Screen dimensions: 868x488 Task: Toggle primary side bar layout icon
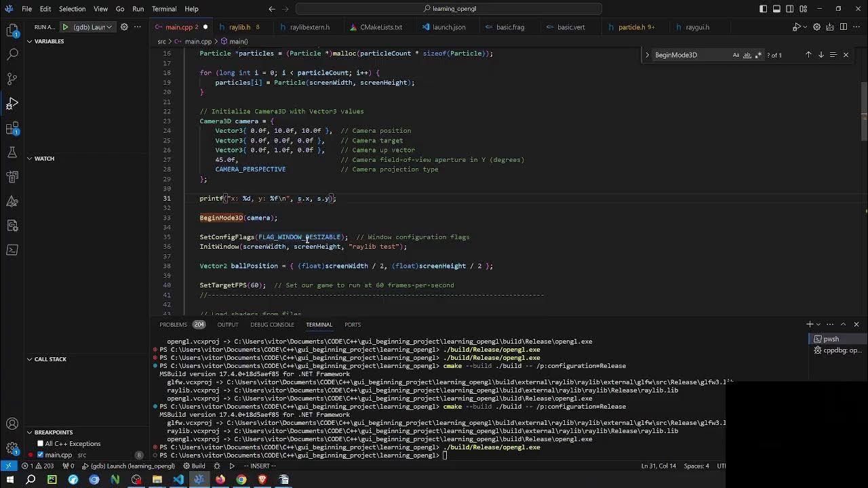pyautogui.click(x=763, y=9)
